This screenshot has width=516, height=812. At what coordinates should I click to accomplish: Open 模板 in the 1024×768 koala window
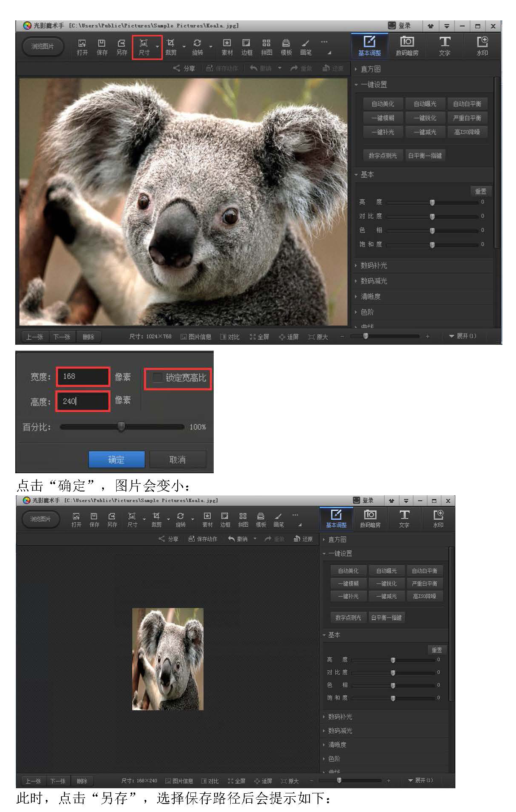click(x=286, y=47)
